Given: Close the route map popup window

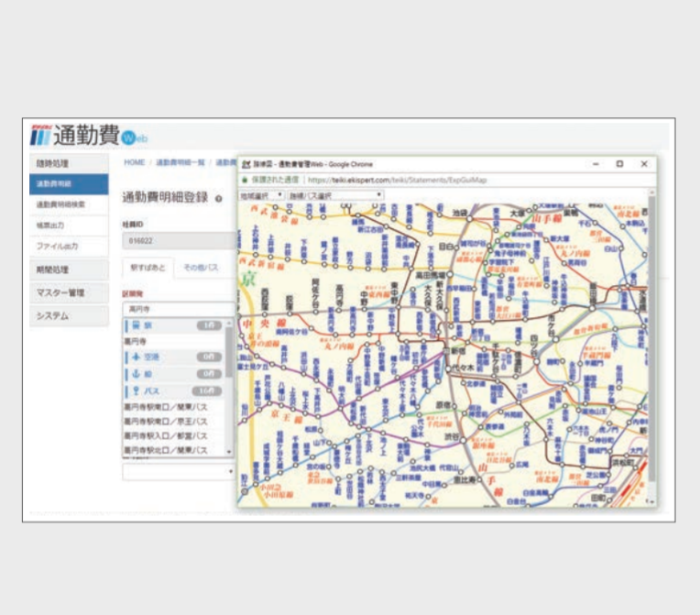Looking at the screenshot, I should click(x=644, y=164).
